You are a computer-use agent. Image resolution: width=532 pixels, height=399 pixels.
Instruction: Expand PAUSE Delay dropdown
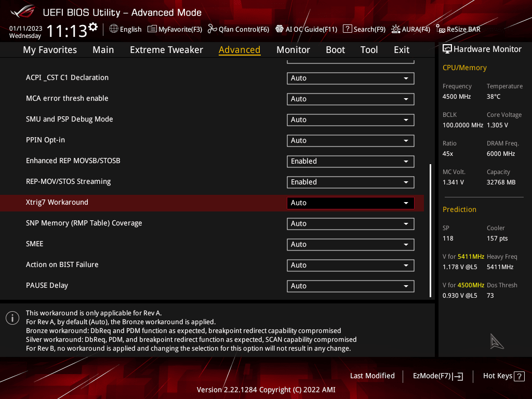coord(351,286)
